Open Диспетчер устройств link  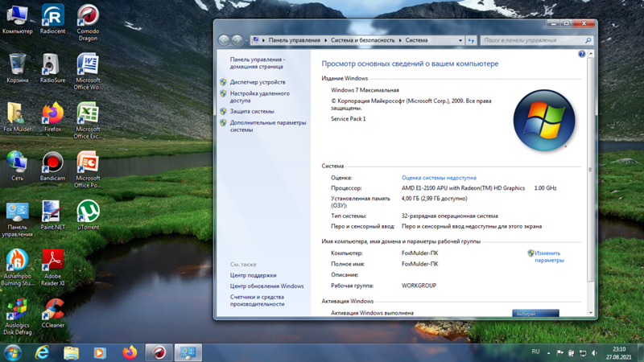click(258, 82)
